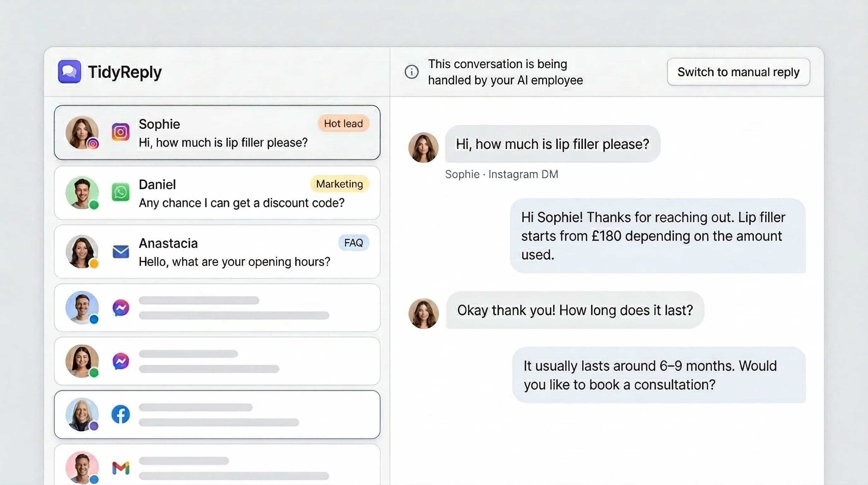Click the Facebook icon in conversation list
The image size is (868, 485).
[x=120, y=415]
